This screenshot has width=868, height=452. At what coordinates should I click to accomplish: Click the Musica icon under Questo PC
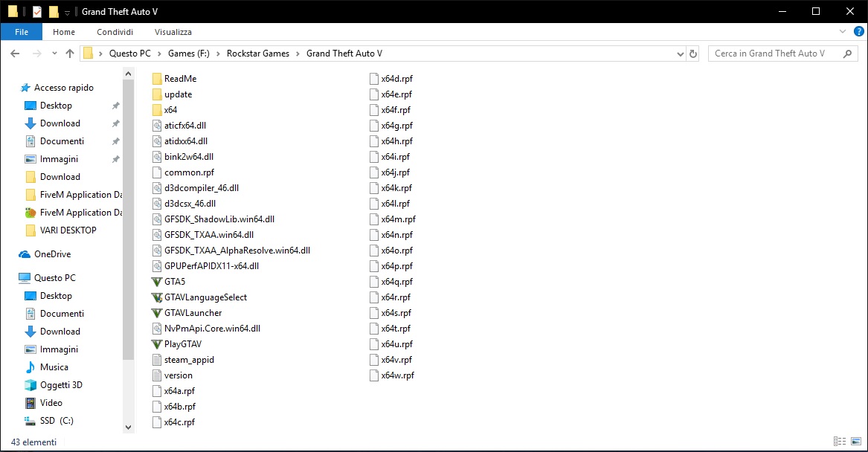point(30,367)
